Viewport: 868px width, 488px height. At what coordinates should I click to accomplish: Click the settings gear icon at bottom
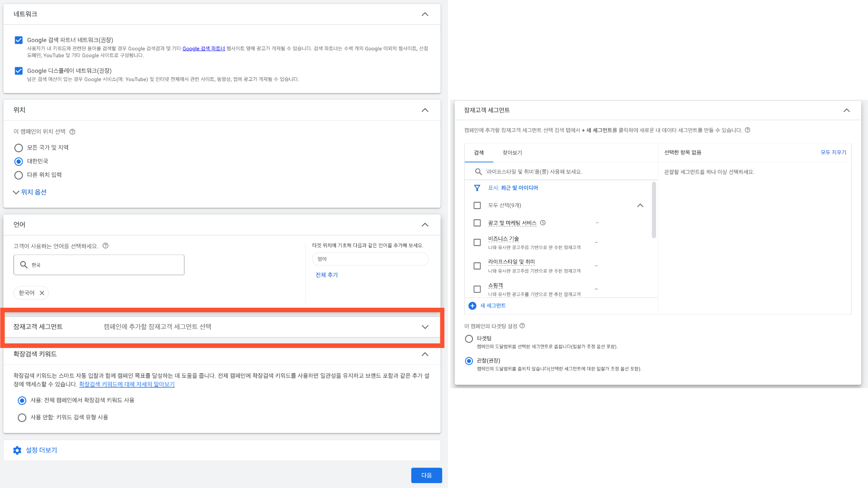pyautogui.click(x=17, y=450)
